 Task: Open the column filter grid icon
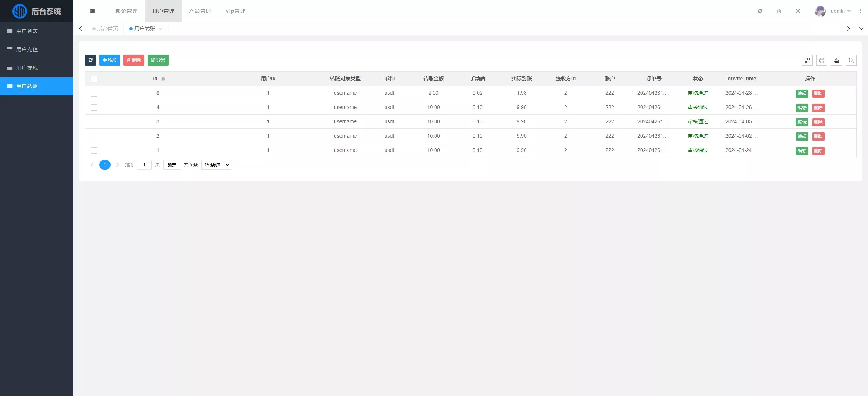pos(807,61)
